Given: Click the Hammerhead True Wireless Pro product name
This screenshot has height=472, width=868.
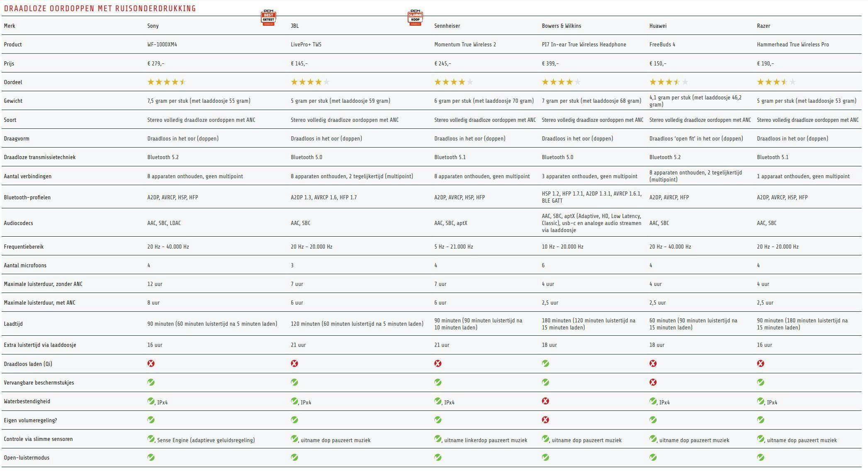Looking at the screenshot, I should click(x=793, y=44).
